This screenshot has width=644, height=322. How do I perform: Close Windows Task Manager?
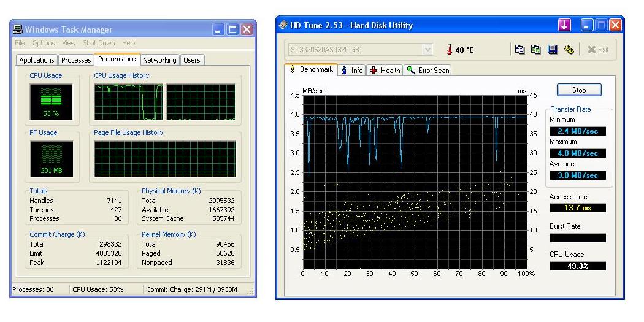246,29
